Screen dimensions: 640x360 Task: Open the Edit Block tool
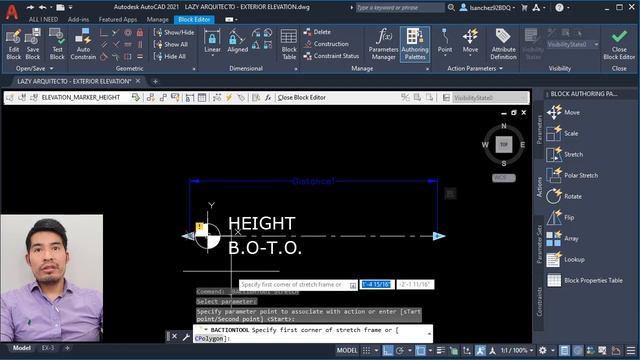coord(13,44)
